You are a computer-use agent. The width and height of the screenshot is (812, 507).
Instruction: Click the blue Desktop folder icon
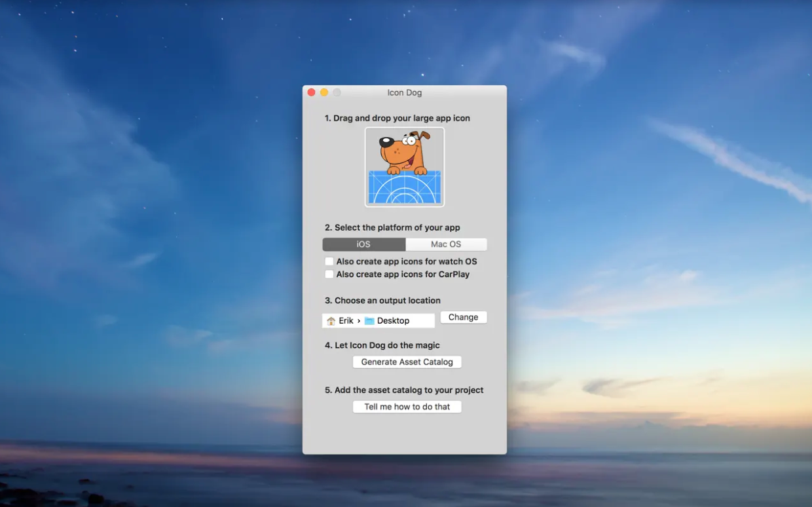(x=369, y=321)
